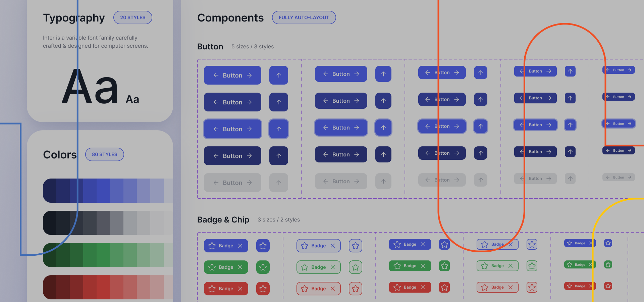Select the lightest swatch in the red color ramp
The width and height of the screenshot is (644, 302).
[168, 287]
